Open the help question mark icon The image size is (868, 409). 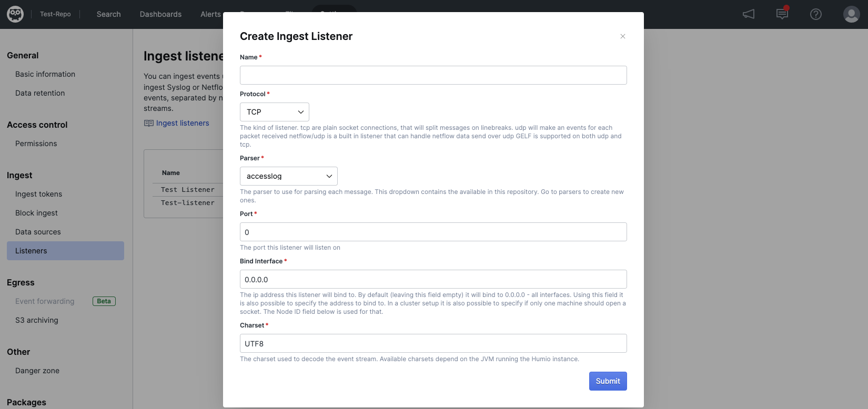point(816,14)
